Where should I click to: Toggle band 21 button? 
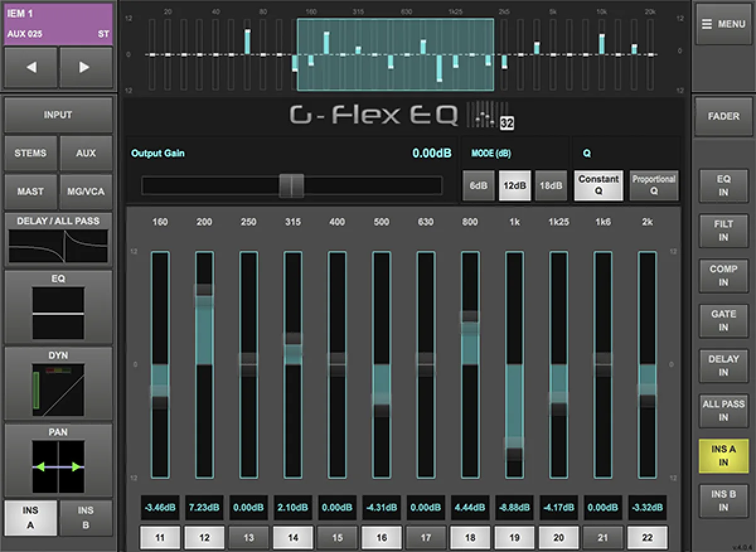click(603, 538)
